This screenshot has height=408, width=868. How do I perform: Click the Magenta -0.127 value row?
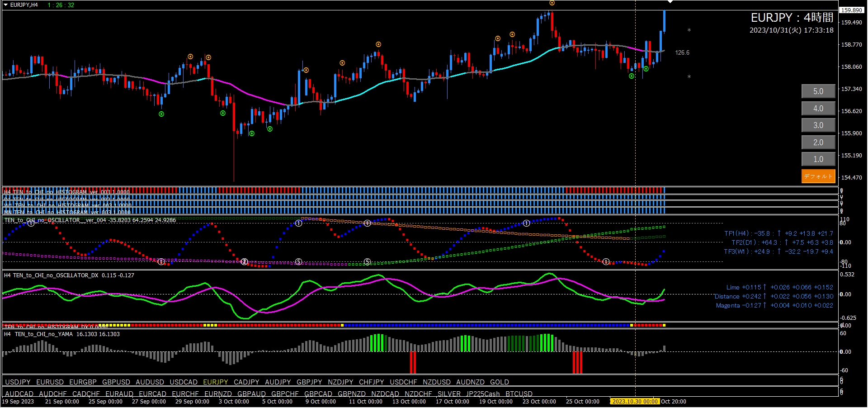click(x=774, y=306)
